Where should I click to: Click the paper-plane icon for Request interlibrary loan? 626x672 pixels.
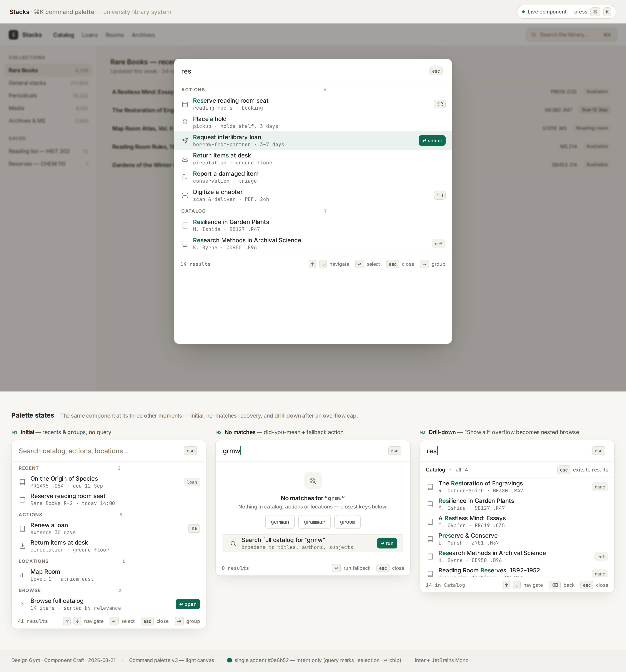point(185,141)
